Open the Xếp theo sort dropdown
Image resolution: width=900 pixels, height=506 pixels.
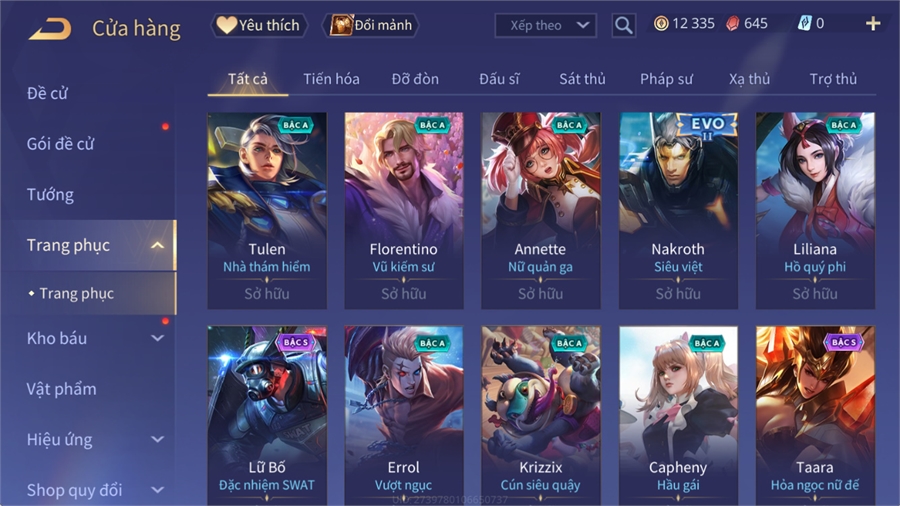click(545, 25)
